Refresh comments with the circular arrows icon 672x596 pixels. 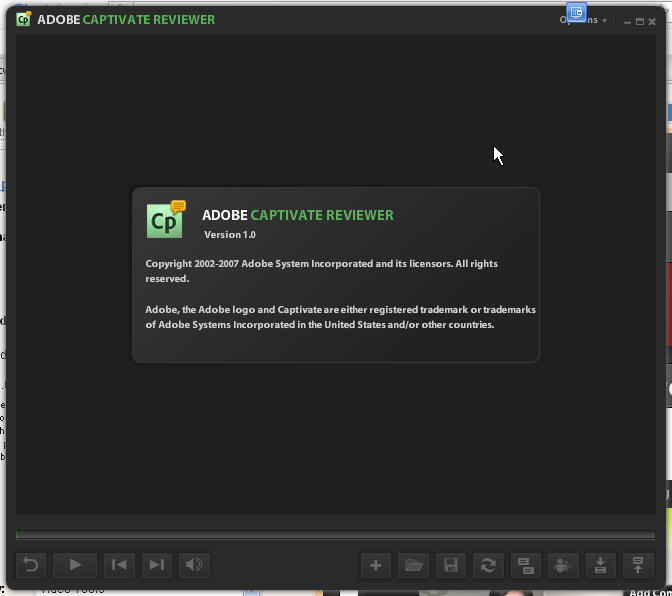pos(488,565)
